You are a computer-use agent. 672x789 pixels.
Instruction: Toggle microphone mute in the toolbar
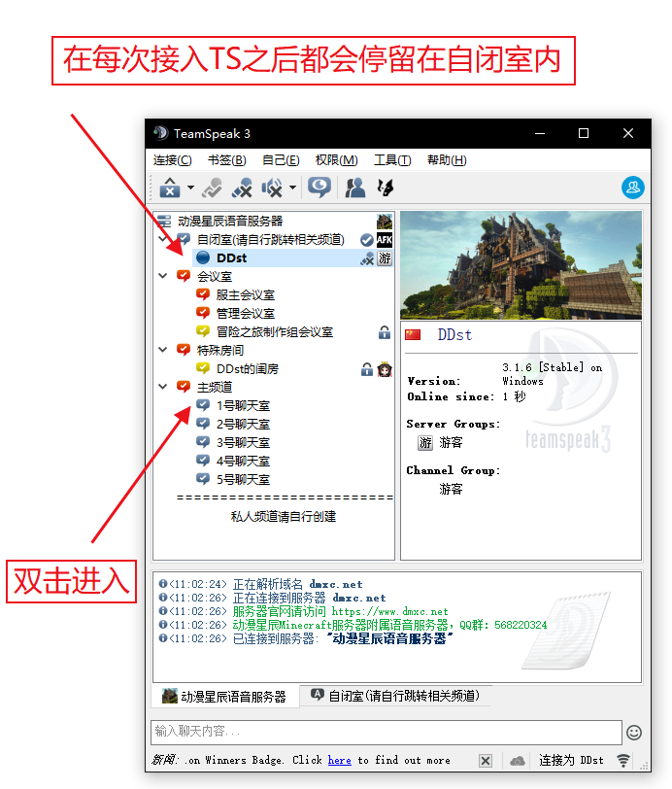coord(242,188)
